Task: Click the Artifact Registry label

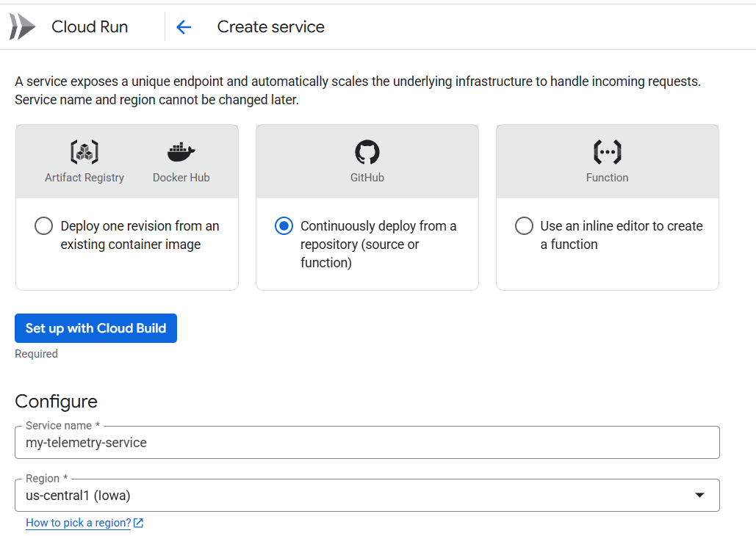Action: tap(84, 178)
